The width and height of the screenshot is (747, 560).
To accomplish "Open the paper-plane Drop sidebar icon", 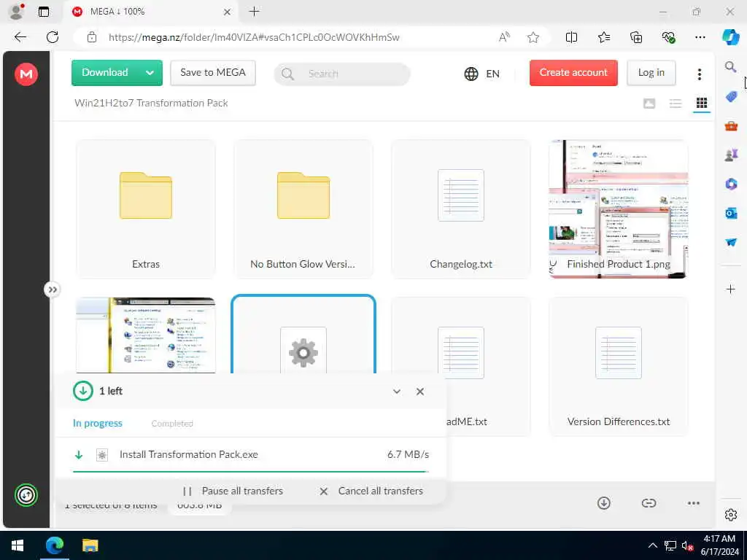I will (x=731, y=242).
